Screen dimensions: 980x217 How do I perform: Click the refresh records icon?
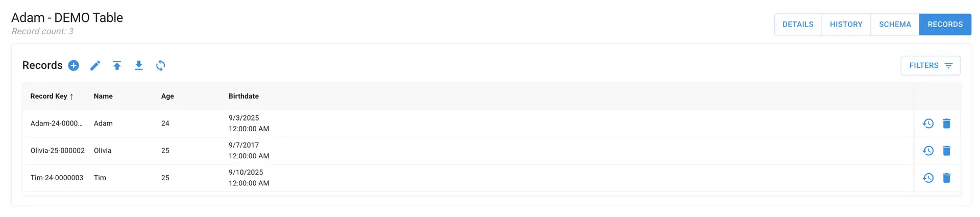click(x=161, y=65)
